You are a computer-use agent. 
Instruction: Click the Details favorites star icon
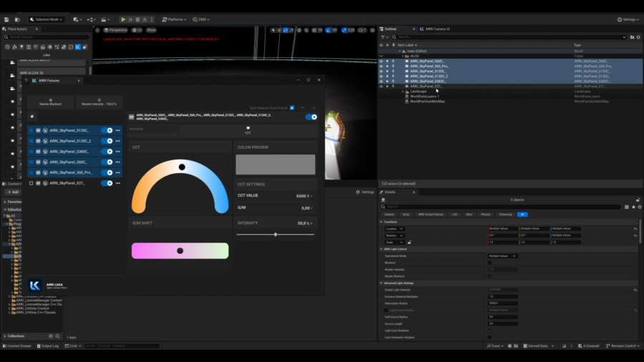point(633,207)
